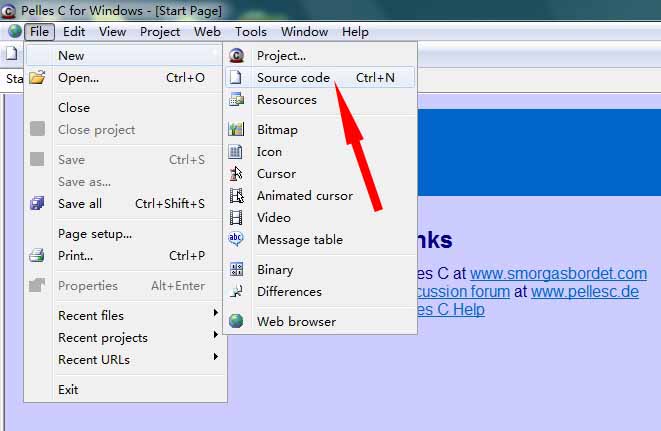The height and width of the screenshot is (431, 661).
Task: Click the Icon editor icon in submenu
Action: (x=236, y=151)
